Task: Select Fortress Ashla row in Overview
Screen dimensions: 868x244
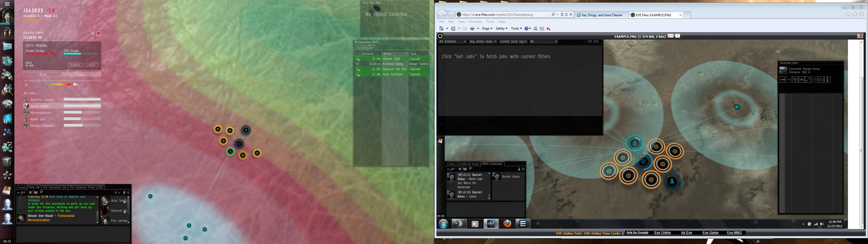Action: coord(391,64)
